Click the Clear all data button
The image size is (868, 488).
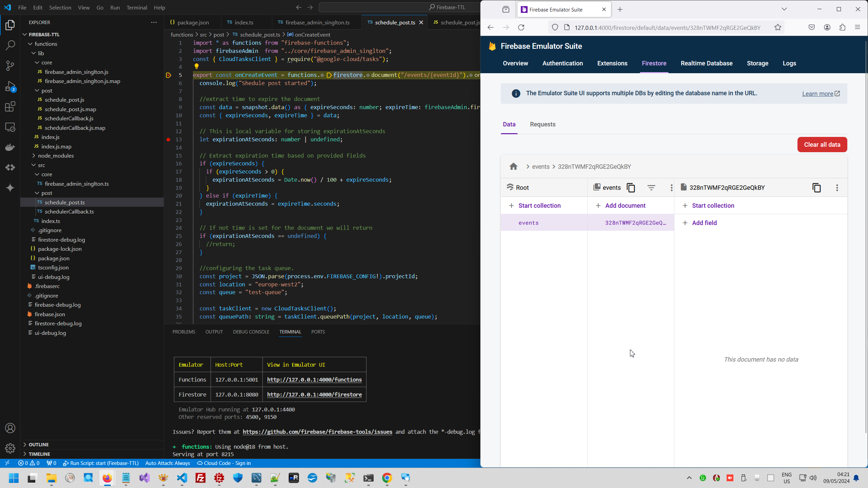[822, 145]
